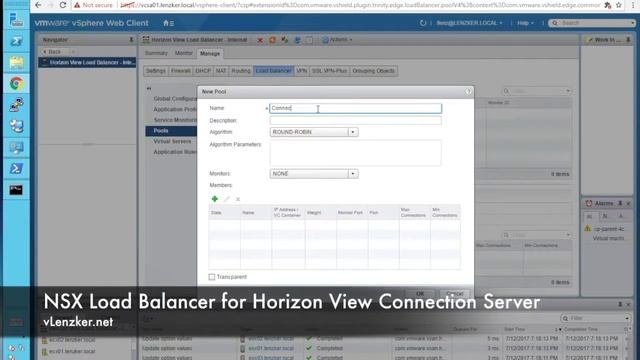
Task: Click the orange icon in edge toolbar
Action: [272, 40]
